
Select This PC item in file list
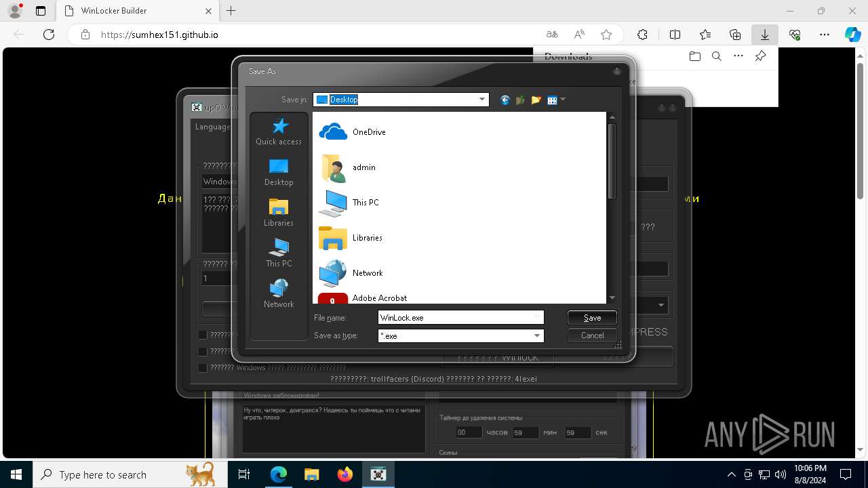(349, 203)
